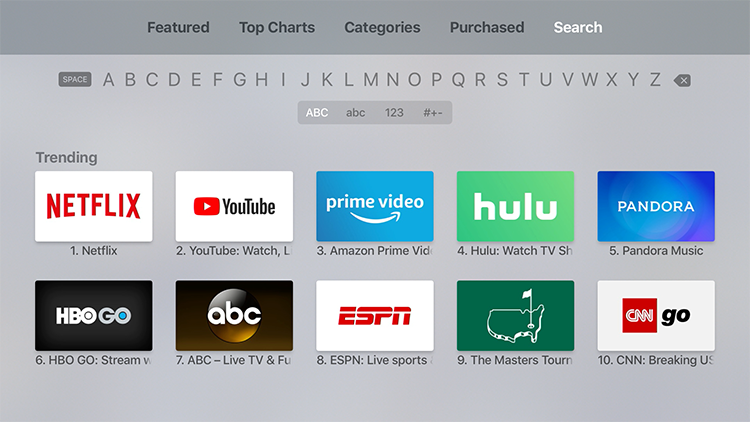Switch to the Categories tab
The height and width of the screenshot is (422, 750).
[382, 27]
